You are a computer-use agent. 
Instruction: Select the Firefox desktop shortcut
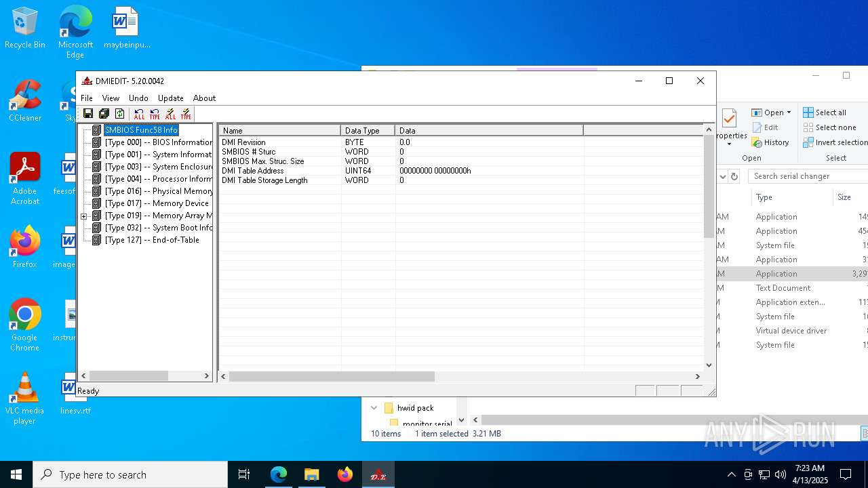25,247
